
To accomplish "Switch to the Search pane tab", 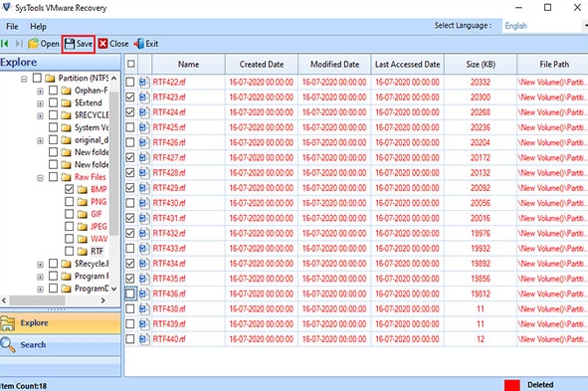I will click(61, 344).
